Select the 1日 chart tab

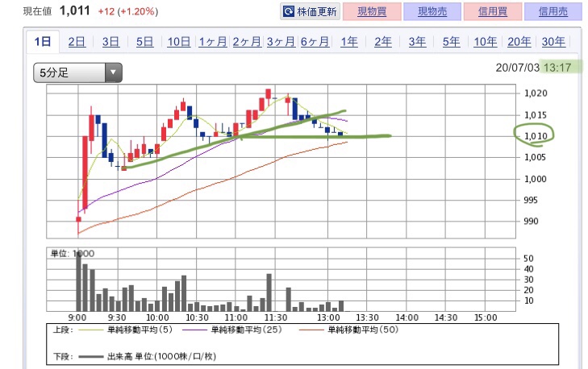click(x=43, y=42)
